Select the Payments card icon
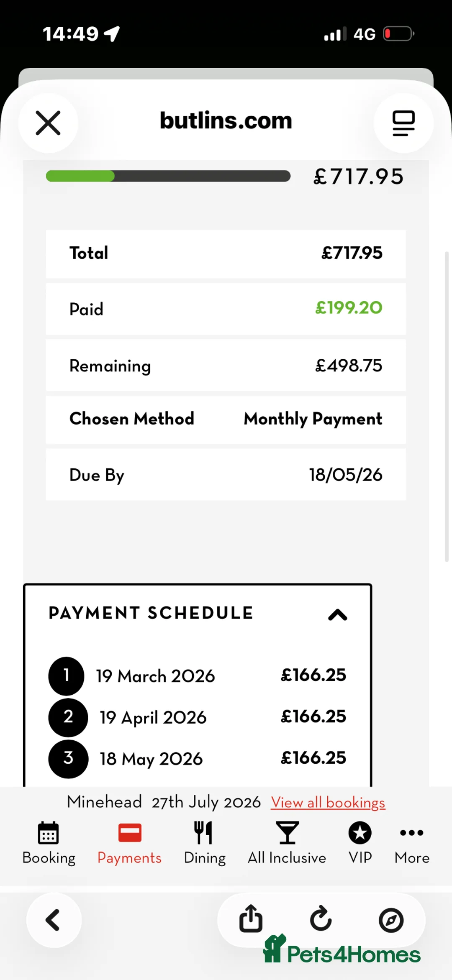Screen dimensions: 452x980 click(x=130, y=833)
